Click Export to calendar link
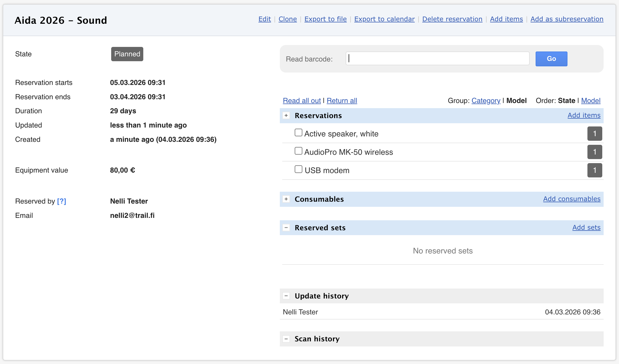Image resolution: width=619 pixels, height=364 pixels. (384, 19)
